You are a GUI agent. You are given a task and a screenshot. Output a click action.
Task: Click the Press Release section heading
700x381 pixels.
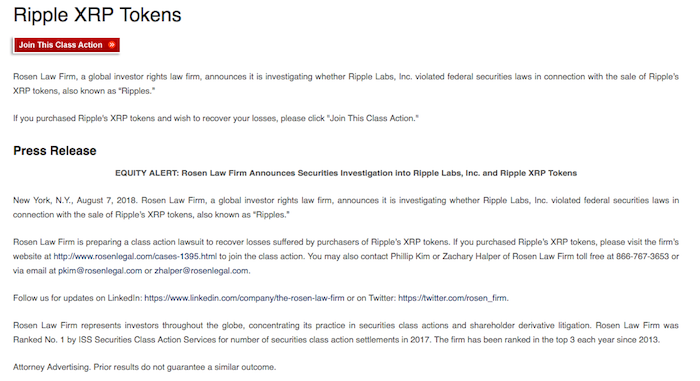pos(55,151)
